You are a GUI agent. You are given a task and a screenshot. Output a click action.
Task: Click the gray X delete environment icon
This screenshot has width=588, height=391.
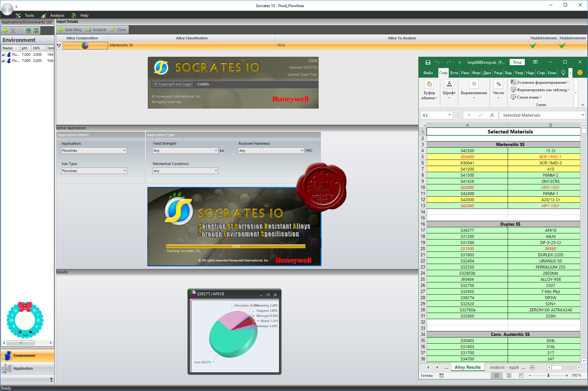click(13, 31)
